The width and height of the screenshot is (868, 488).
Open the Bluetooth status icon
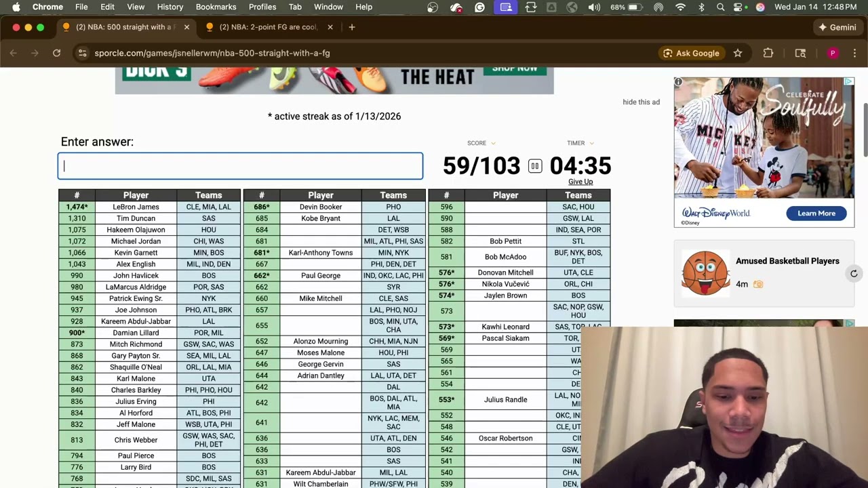(x=701, y=7)
